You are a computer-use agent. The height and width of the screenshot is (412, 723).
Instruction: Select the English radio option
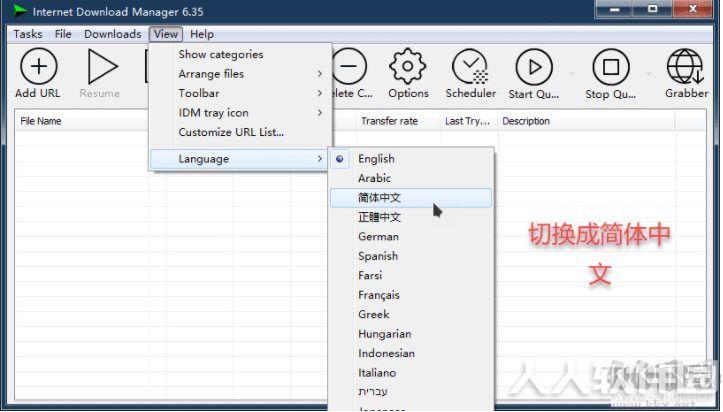pyautogui.click(x=340, y=159)
